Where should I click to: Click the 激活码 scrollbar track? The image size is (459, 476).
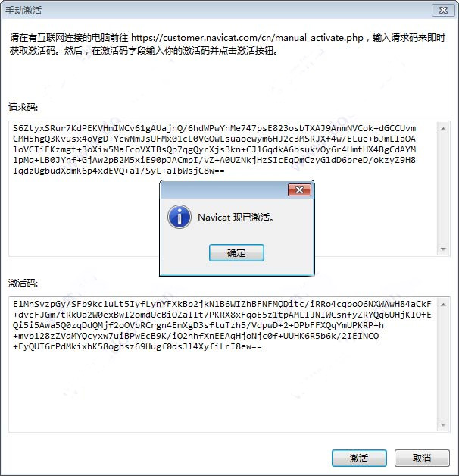443,365
